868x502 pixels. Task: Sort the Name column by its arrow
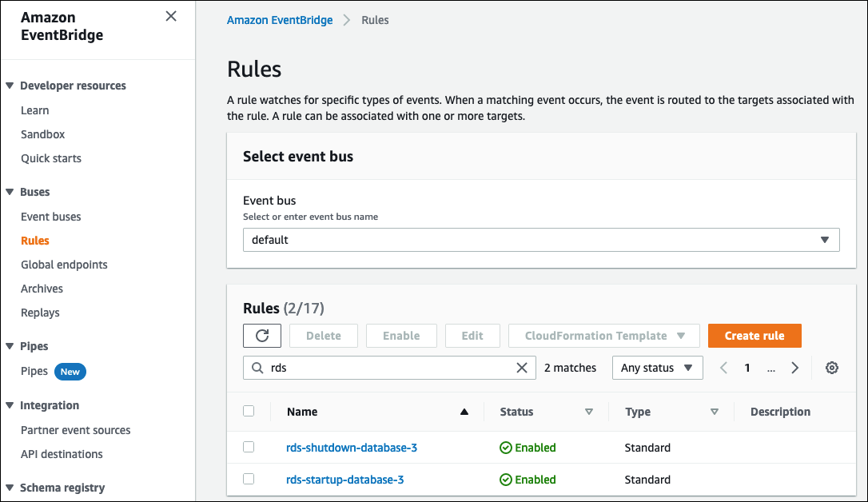coord(464,411)
